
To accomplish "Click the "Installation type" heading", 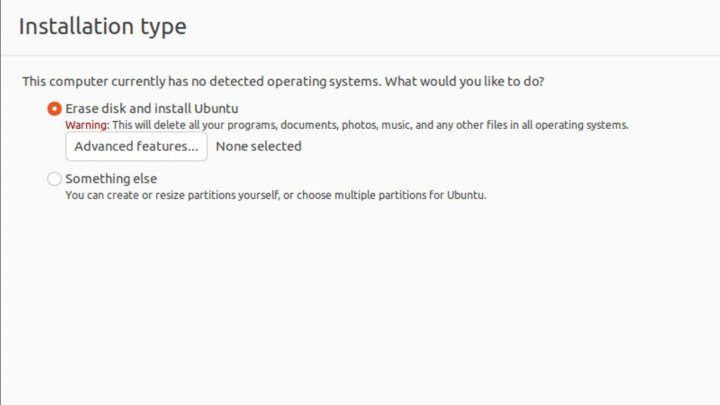I will pos(102,27).
